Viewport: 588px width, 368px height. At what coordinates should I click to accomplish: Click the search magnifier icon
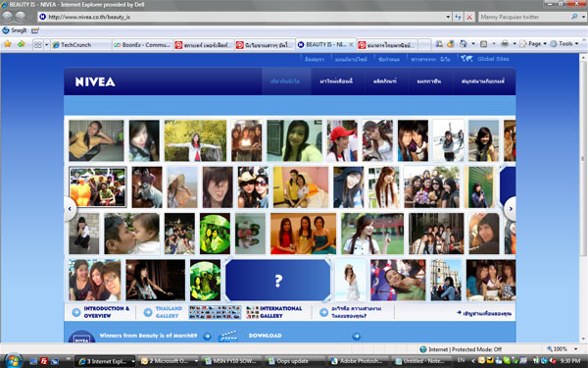(573, 17)
